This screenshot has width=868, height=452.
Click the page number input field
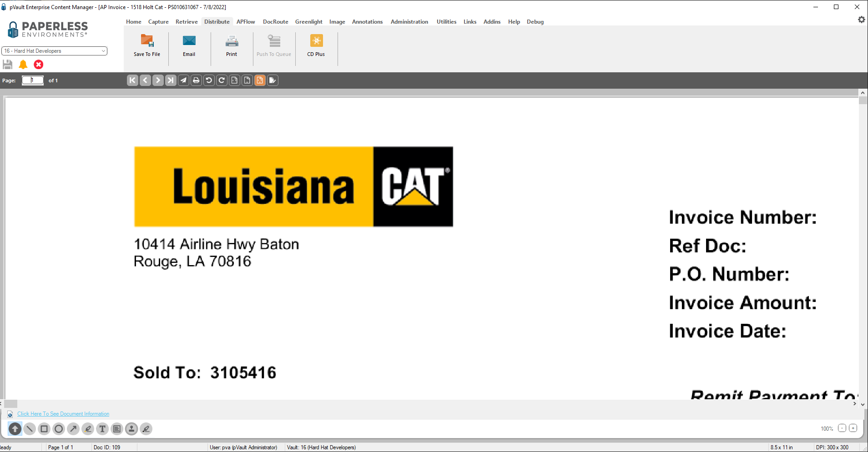click(x=33, y=80)
